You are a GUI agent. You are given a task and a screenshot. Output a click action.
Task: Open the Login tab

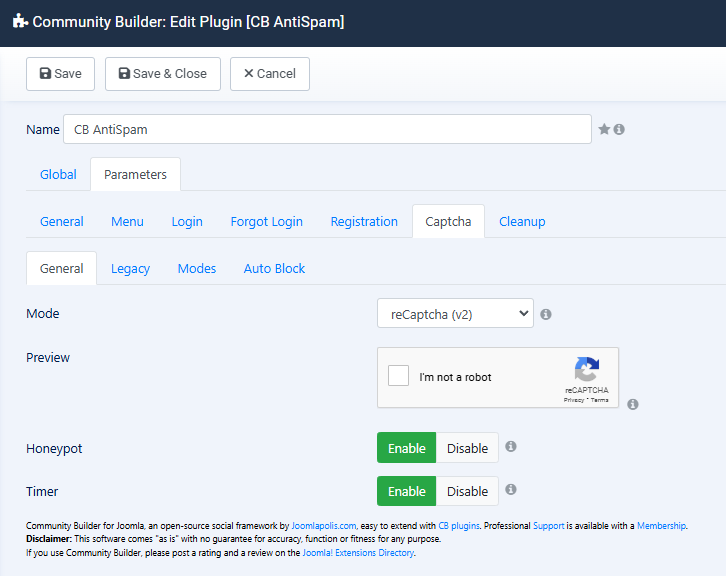coord(187,222)
